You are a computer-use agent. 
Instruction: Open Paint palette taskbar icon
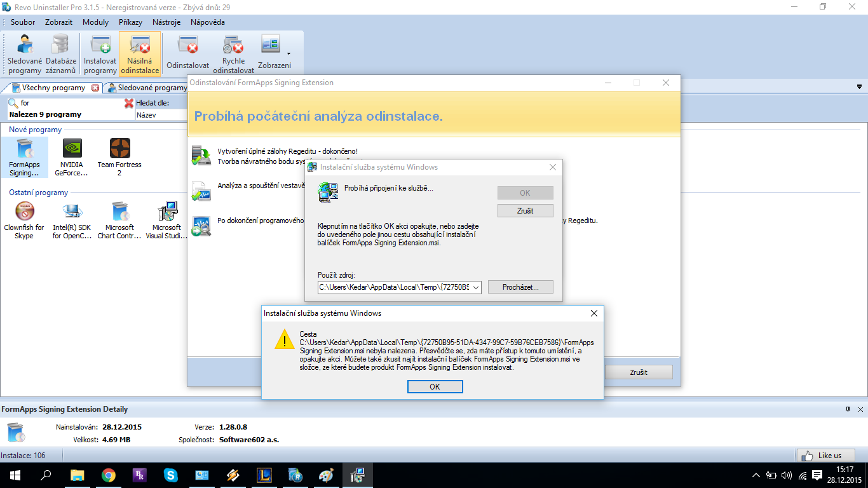coord(326,475)
